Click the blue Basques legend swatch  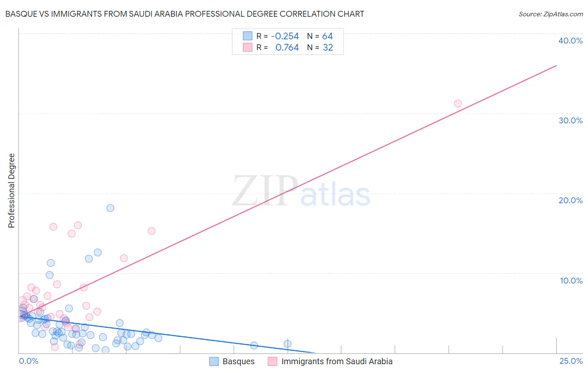(214, 361)
